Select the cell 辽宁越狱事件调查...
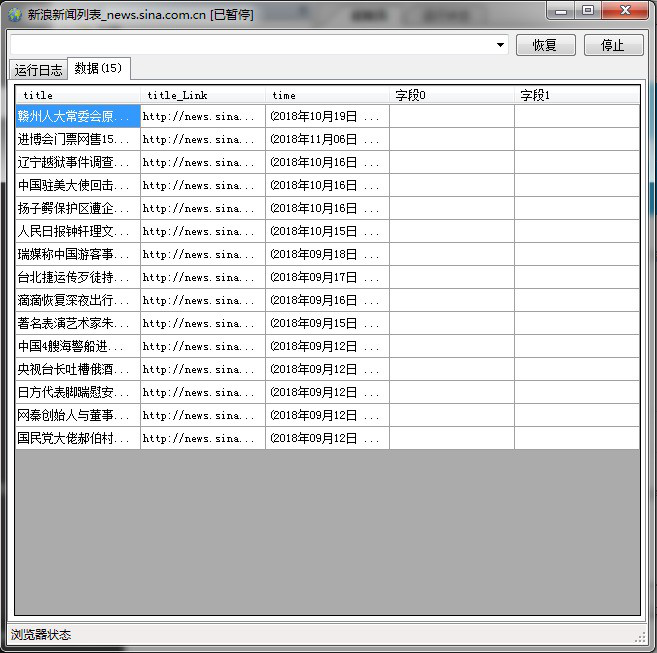657x653 pixels. tap(78, 162)
